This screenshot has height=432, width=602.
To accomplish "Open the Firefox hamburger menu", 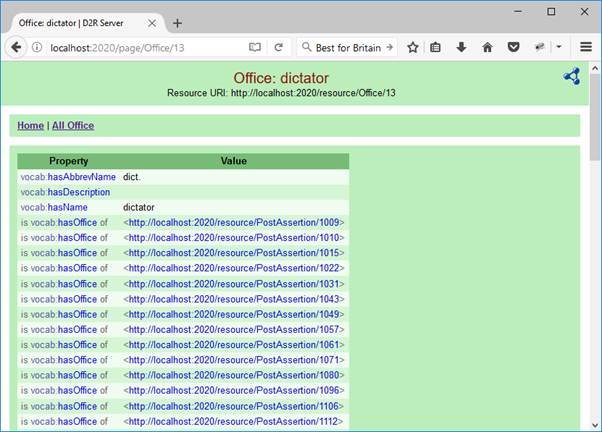I will coord(587,47).
